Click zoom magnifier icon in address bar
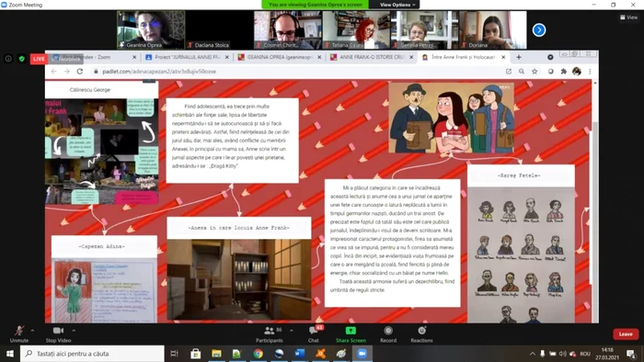The image size is (644, 362). (x=522, y=72)
